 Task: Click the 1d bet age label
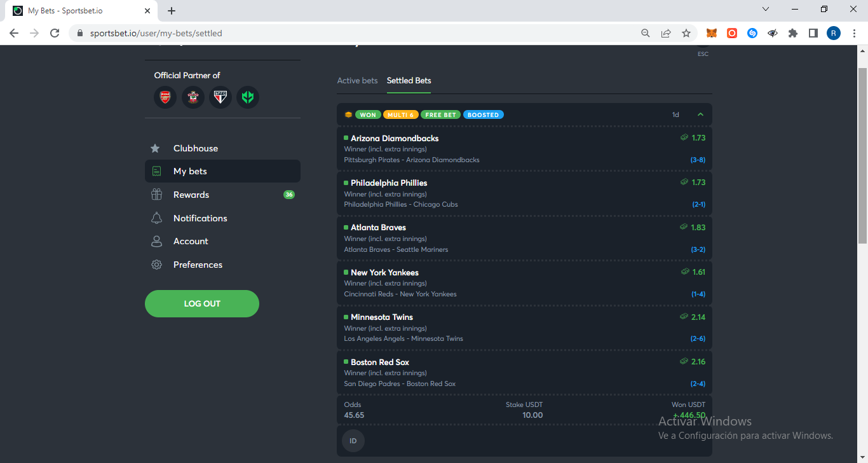pyautogui.click(x=675, y=115)
